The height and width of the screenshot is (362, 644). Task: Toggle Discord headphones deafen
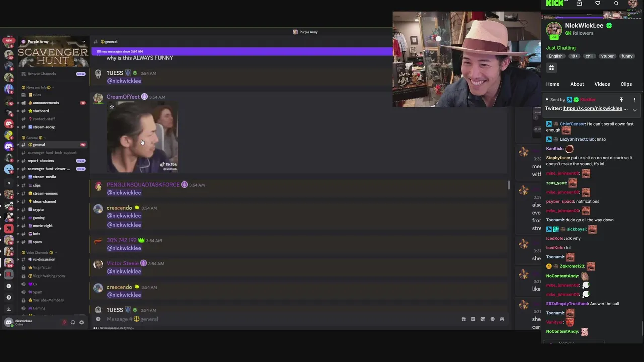[x=73, y=322]
